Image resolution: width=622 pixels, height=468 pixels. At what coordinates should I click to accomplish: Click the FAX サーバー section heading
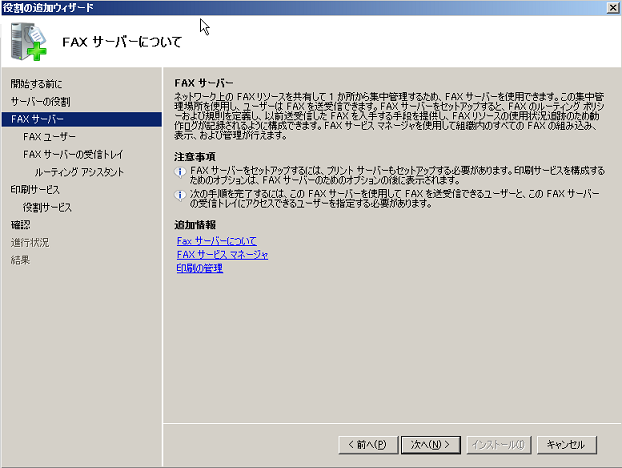point(204,83)
